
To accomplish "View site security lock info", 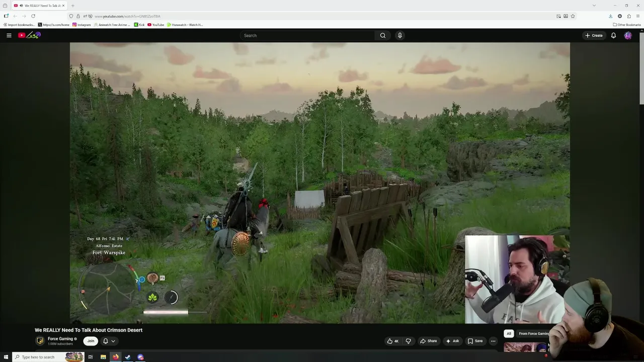I will click(x=78, y=16).
